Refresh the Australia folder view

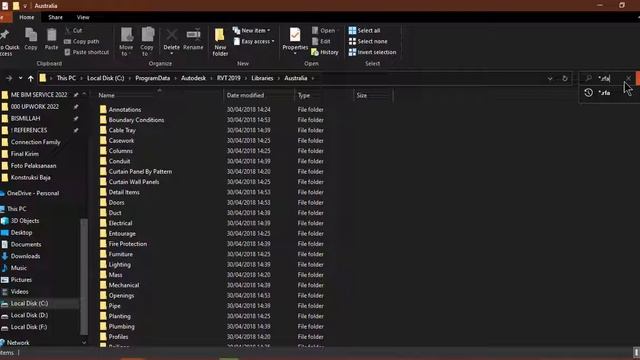pos(565,78)
